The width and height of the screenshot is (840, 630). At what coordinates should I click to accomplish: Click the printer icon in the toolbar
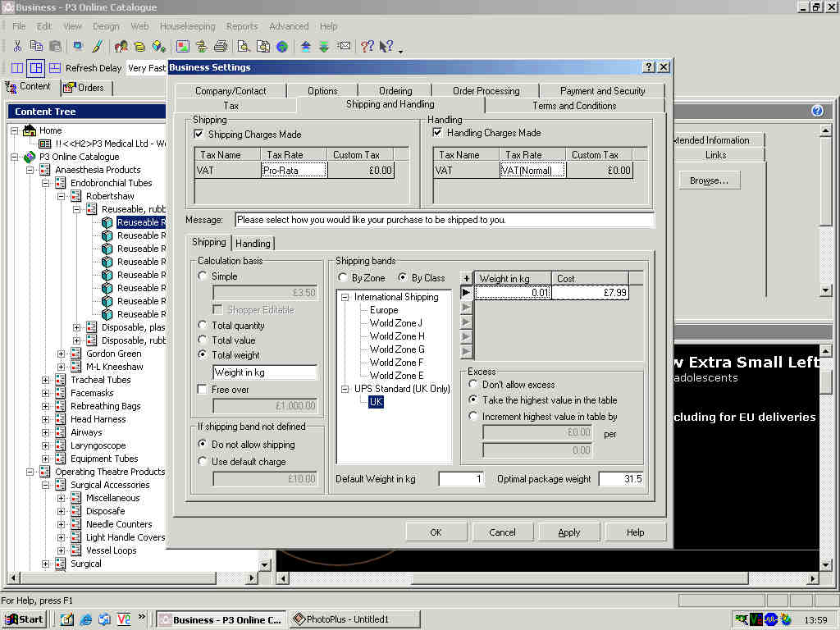point(221,46)
